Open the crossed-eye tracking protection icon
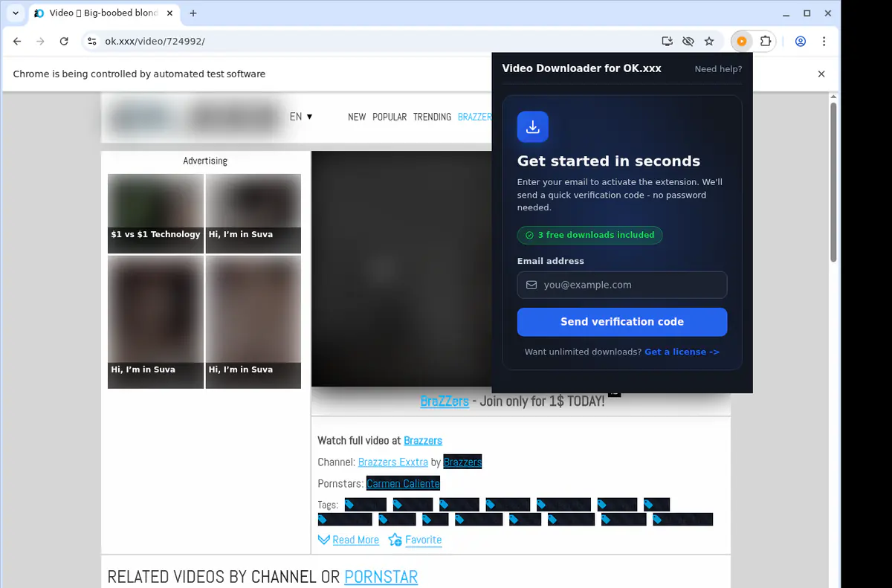892x588 pixels. (x=688, y=42)
